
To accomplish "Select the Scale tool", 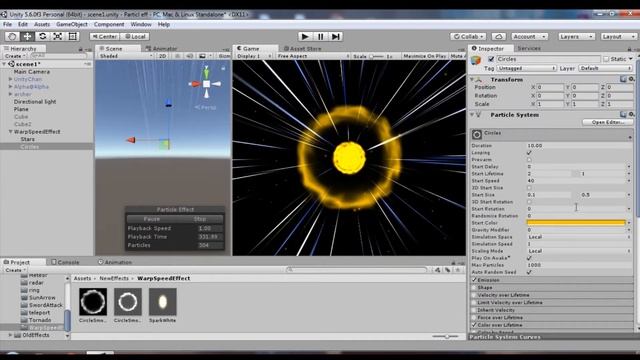I will point(58,36).
